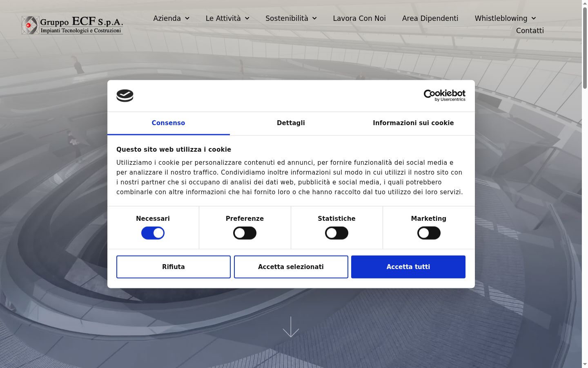Switch to the Consenso tab
The height and width of the screenshot is (368, 588).
(168, 123)
